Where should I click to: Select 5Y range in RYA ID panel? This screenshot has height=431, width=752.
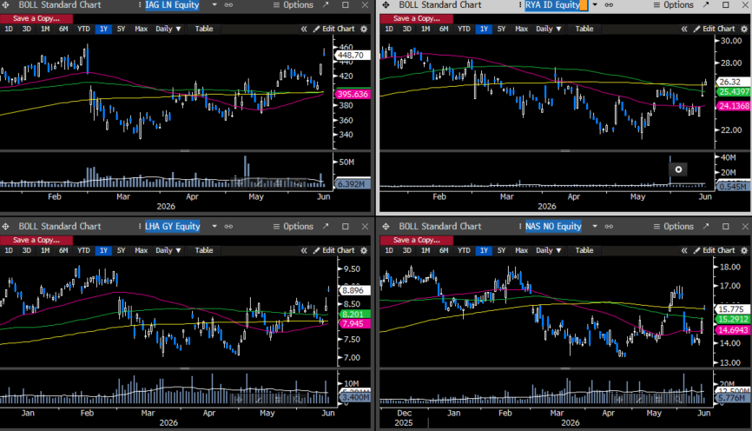point(501,29)
